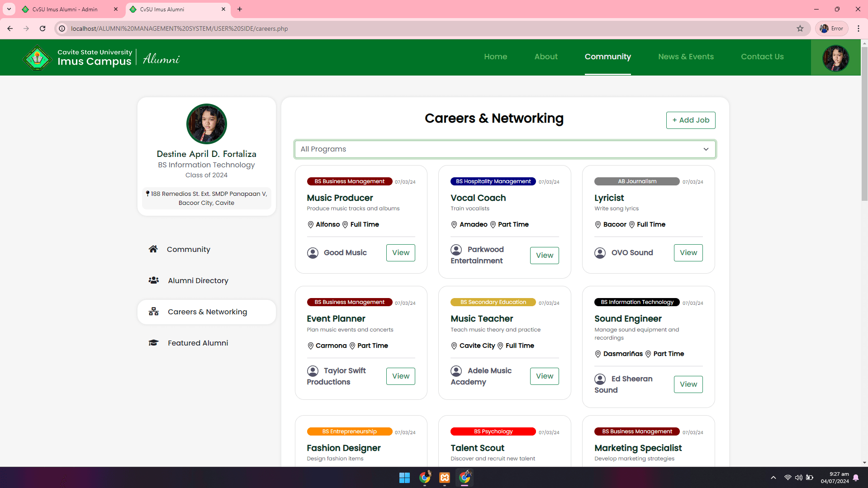Screen dimensions: 868x488
Task: Bookmark this page with the star icon
Action: (800, 28)
